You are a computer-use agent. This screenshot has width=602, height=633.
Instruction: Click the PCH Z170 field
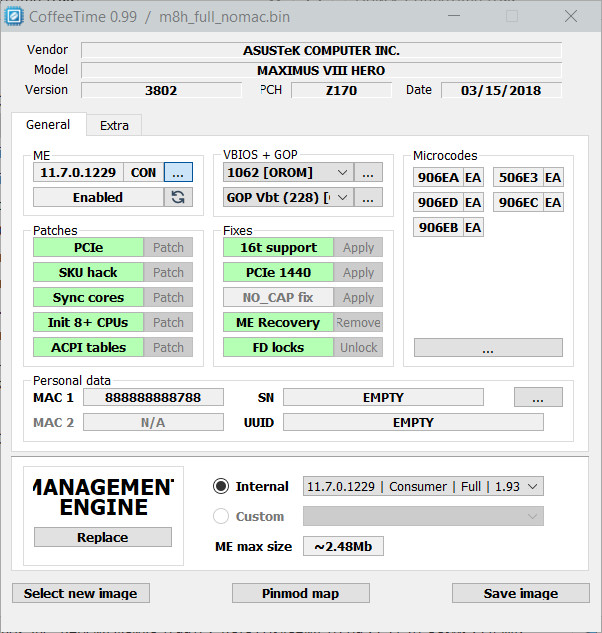tap(342, 90)
